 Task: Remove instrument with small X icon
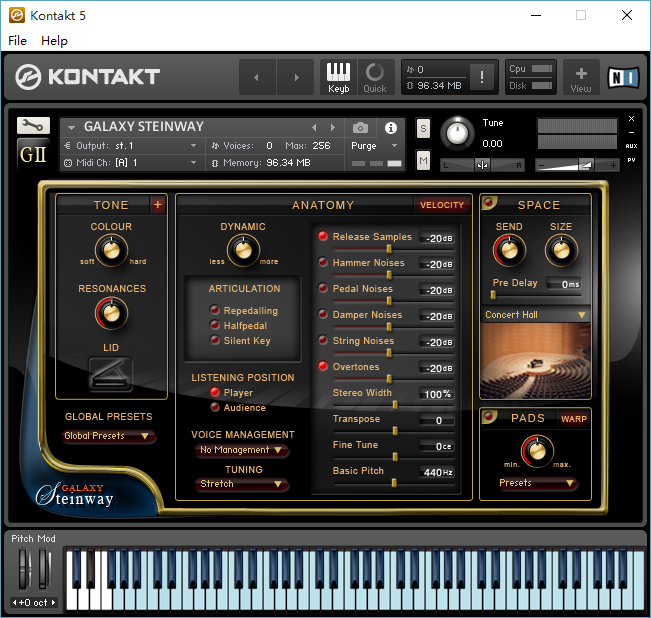pos(631,119)
